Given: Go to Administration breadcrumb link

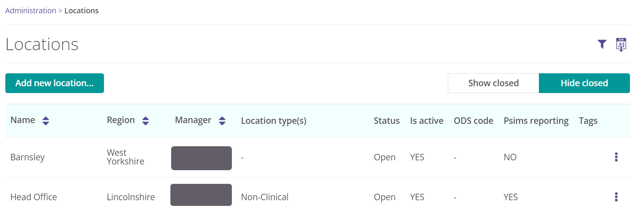Looking at the screenshot, I should coord(31,11).
